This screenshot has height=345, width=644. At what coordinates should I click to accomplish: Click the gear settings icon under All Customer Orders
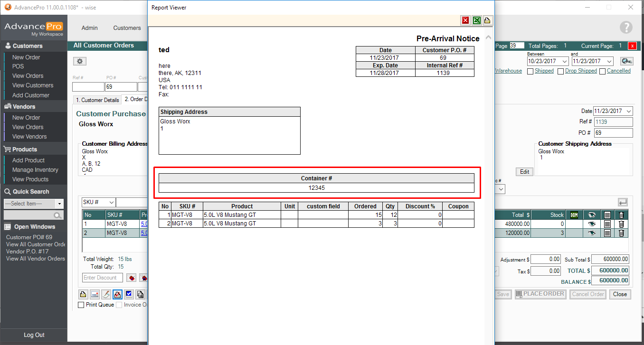point(79,61)
